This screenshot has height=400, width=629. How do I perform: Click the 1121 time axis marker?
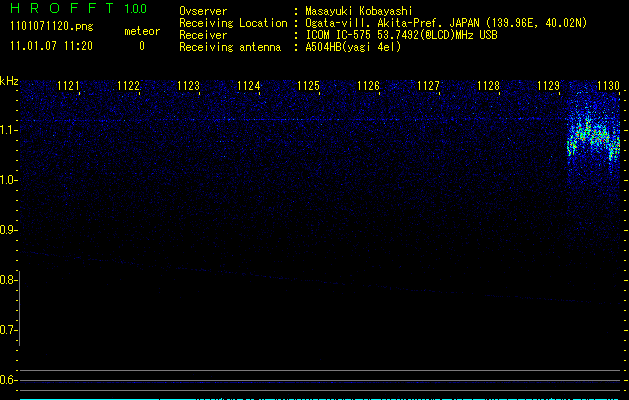tap(68, 86)
